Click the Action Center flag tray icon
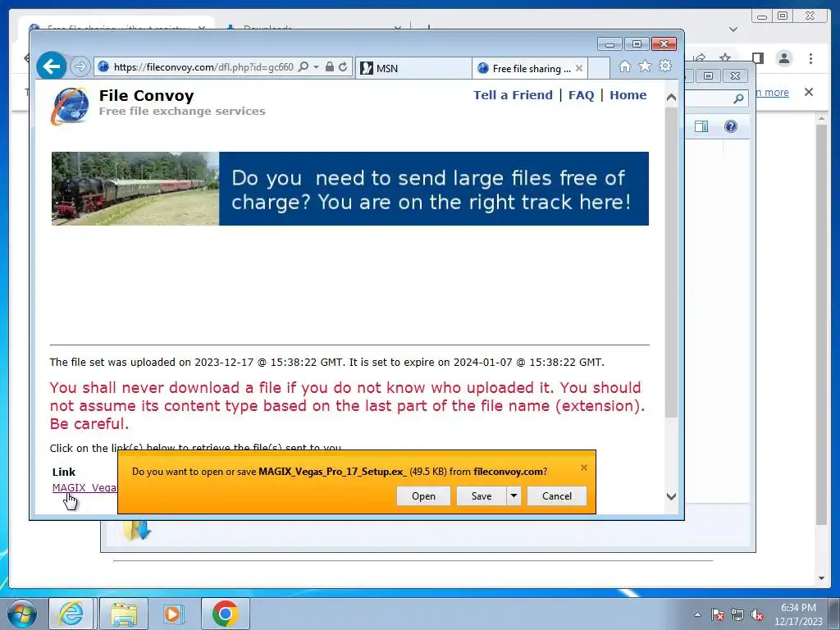The height and width of the screenshot is (630, 840). 718,615
